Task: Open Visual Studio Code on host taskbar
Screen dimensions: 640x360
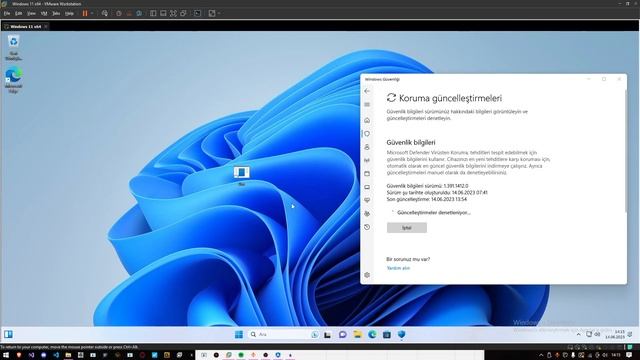Action: pos(56,355)
